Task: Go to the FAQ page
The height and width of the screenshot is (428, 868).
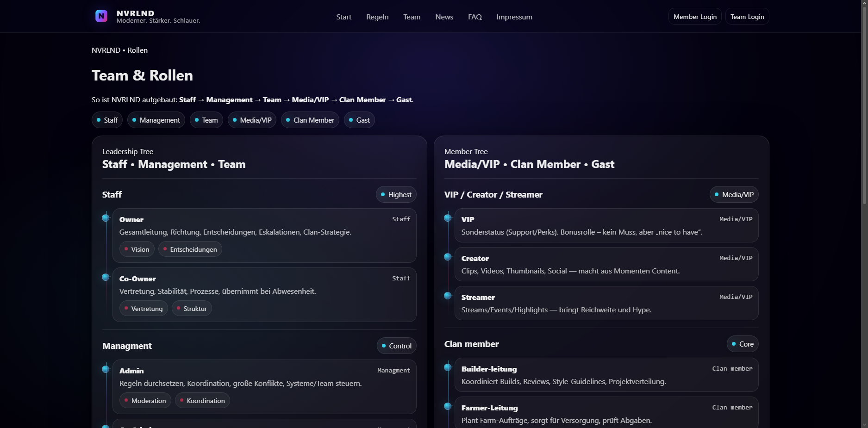Action: tap(475, 17)
